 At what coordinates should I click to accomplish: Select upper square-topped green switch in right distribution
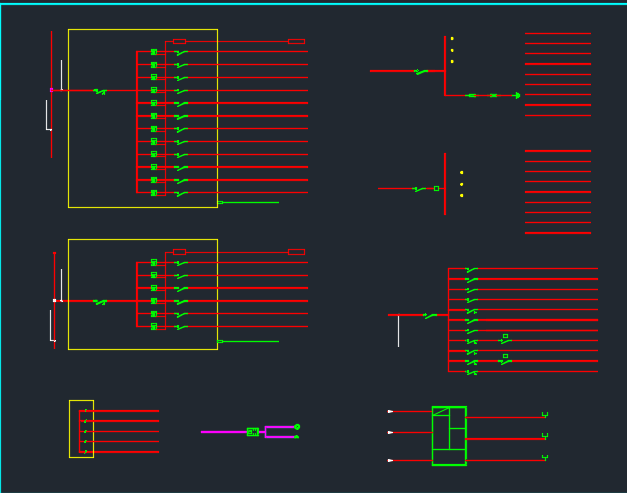coord(505,339)
